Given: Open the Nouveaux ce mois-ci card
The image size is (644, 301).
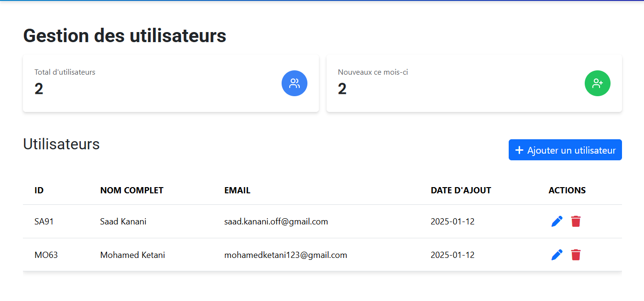Looking at the screenshot, I should [x=474, y=83].
